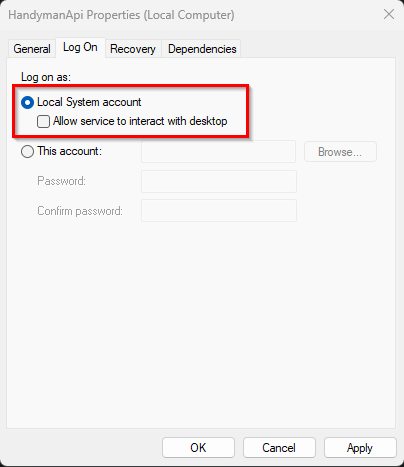Click the Confirm password input field

219,211
